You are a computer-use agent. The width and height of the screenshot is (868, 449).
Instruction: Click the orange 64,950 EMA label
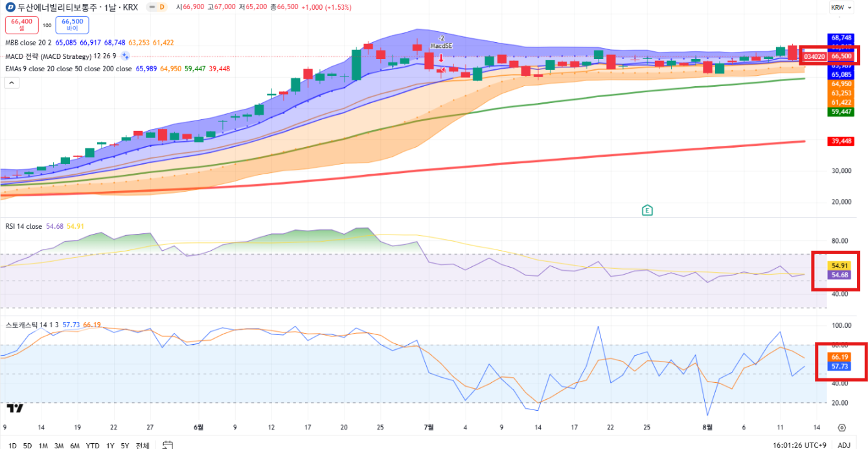point(841,84)
